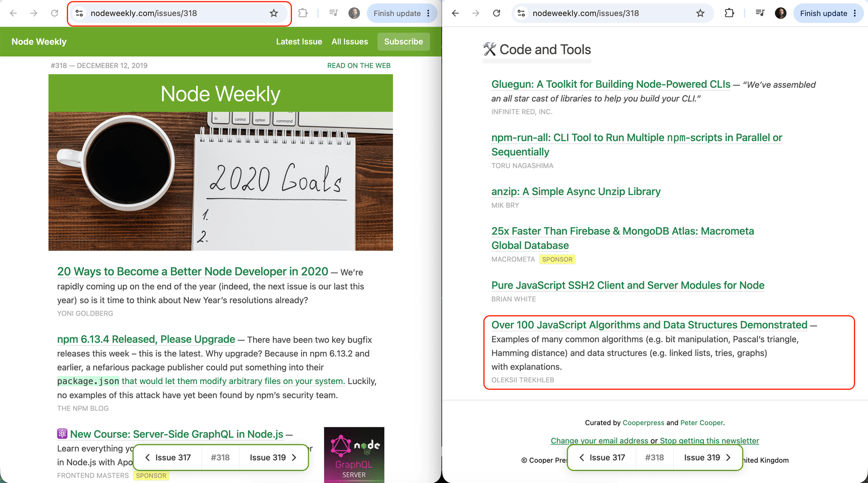Image resolution: width=868 pixels, height=483 pixels.
Task: Reload the page in the left browser window
Action: pos(55,13)
